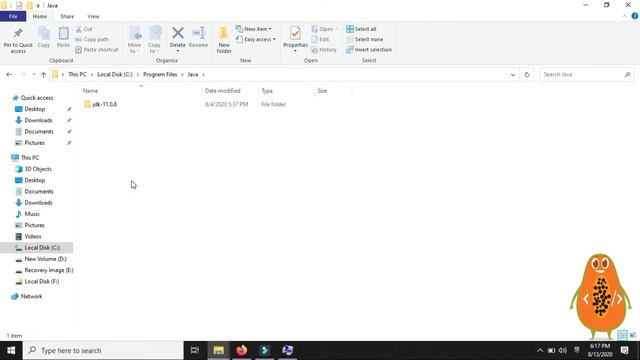
Task: Click Copy path in Clipboard group
Action: click(x=92, y=40)
